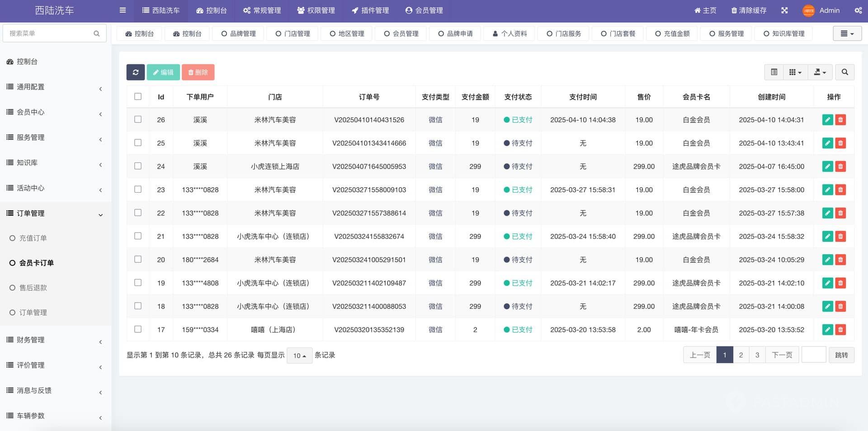Viewport: 868px width, 431px height.
Task: Check the box for order Id 23
Action: 138,189
